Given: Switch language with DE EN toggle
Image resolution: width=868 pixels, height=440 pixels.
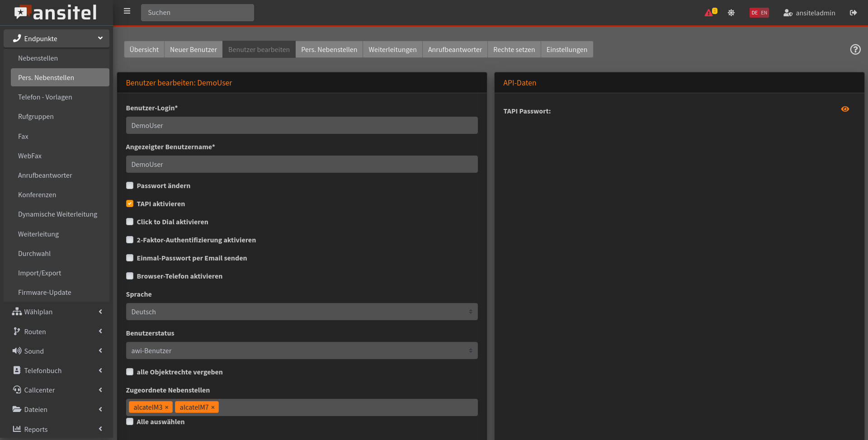Looking at the screenshot, I should point(759,13).
